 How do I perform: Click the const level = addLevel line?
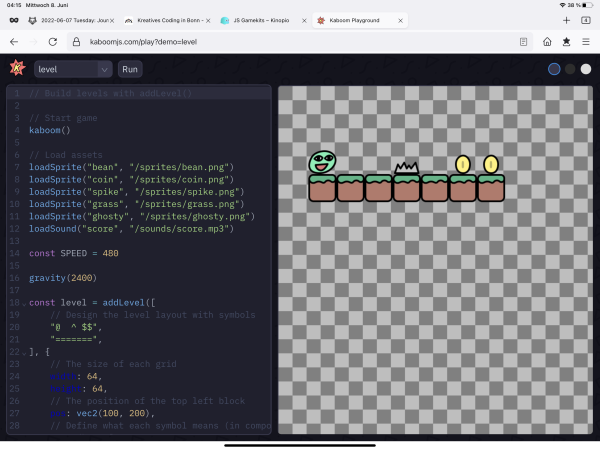(x=92, y=302)
